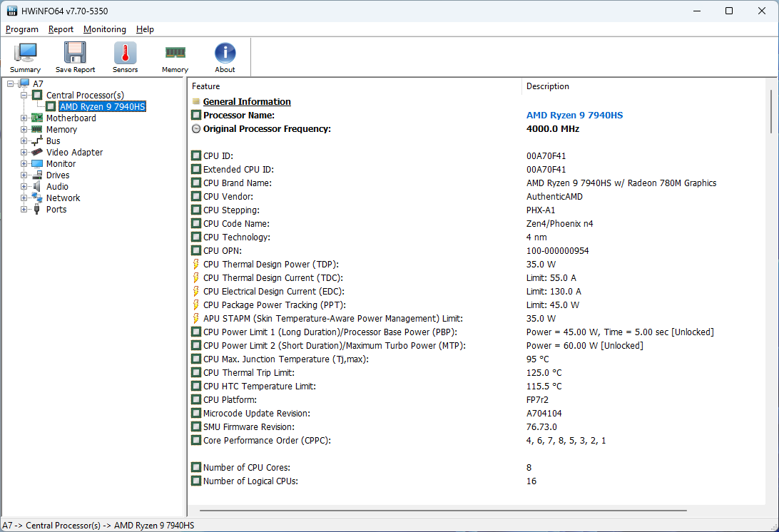Expand the Bus tree node

point(24,140)
